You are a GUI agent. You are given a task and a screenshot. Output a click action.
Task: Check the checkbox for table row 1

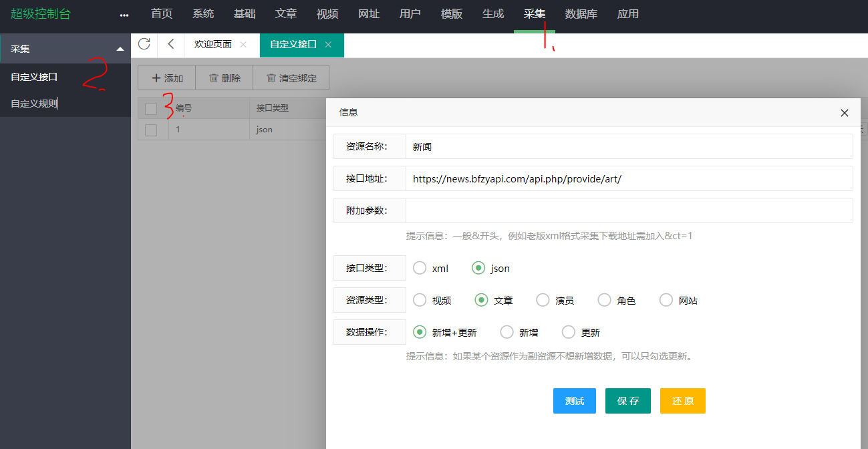pyautogui.click(x=150, y=129)
